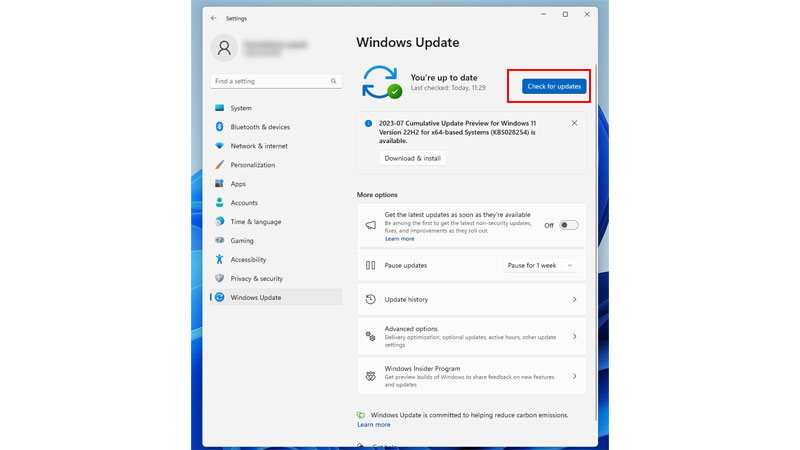Dismiss the cumulative update notice
Viewport: 800px width, 450px height.
(574, 123)
